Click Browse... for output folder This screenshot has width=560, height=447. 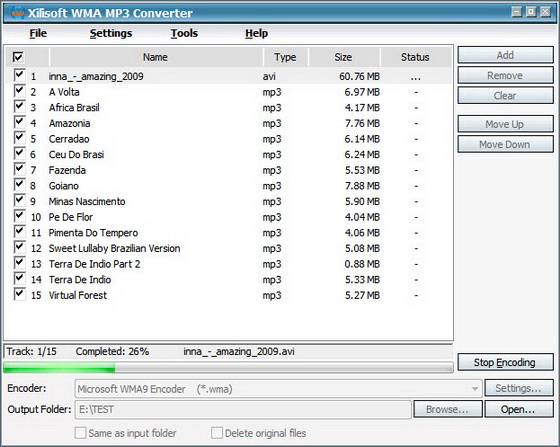click(x=448, y=409)
